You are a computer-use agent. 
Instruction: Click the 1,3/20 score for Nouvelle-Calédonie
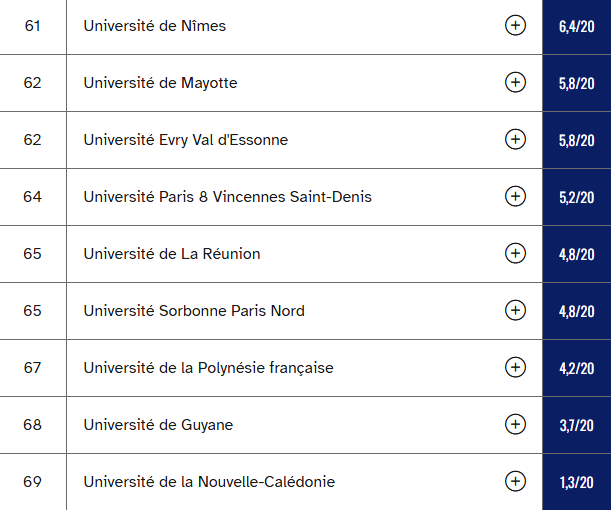click(577, 483)
